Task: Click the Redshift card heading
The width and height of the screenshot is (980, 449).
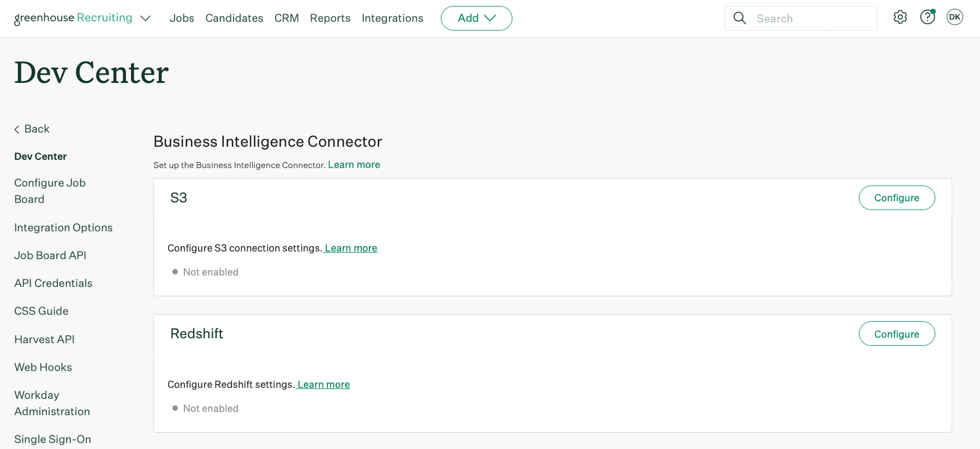Action: point(197,333)
